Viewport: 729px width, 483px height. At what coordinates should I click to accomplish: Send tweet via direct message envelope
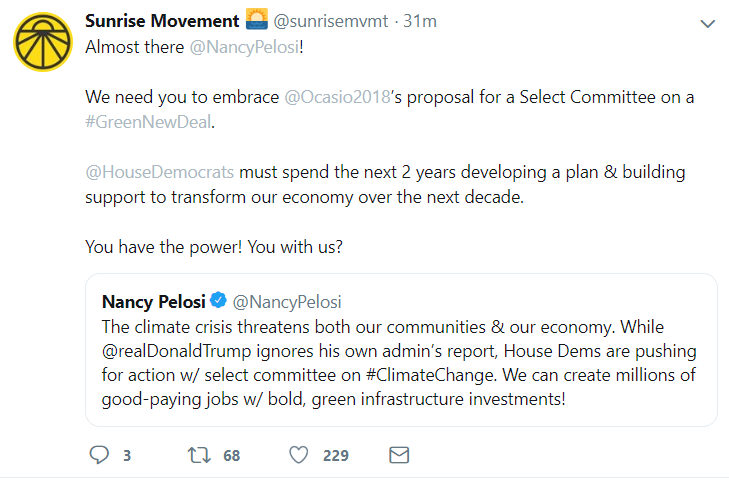398,455
